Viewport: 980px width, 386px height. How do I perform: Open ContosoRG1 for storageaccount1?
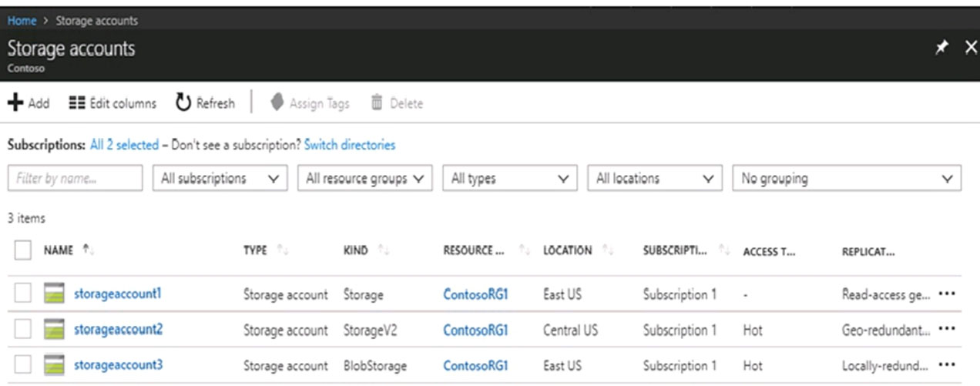pos(475,295)
